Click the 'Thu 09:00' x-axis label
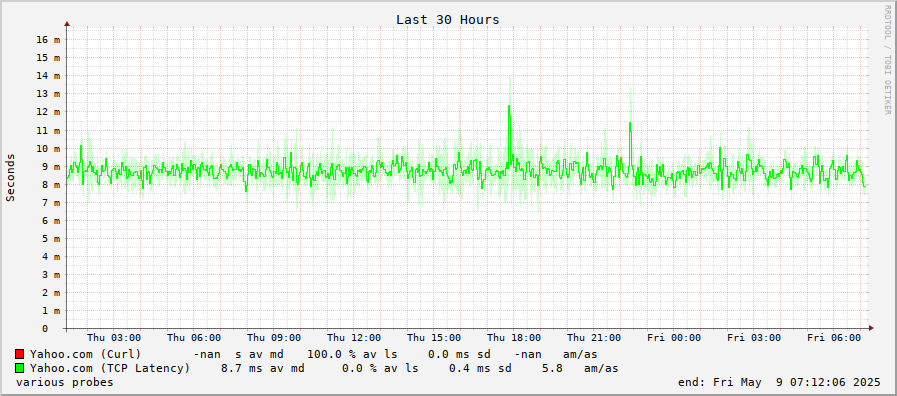 coord(274,338)
